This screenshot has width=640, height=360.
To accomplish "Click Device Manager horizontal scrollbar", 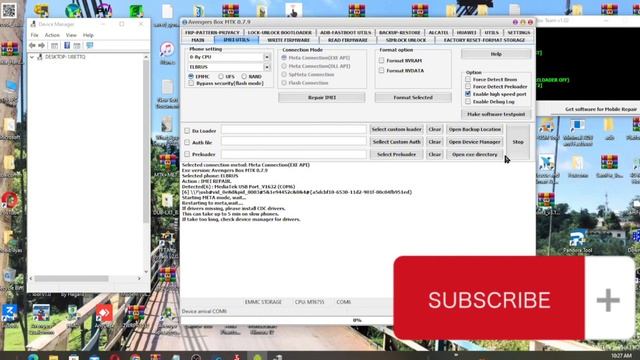I will 72,278.
